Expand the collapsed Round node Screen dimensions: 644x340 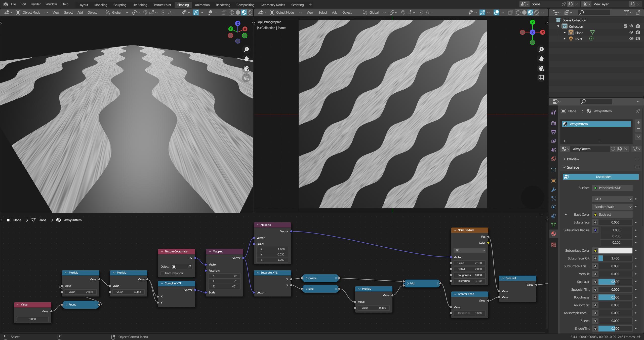pyautogui.click(x=67, y=305)
